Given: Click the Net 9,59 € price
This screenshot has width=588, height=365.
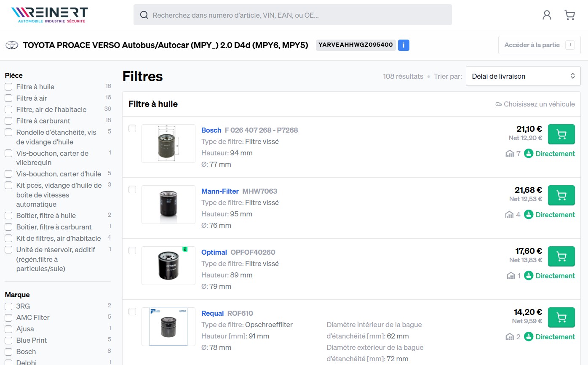Looking at the screenshot, I should 527,321.
